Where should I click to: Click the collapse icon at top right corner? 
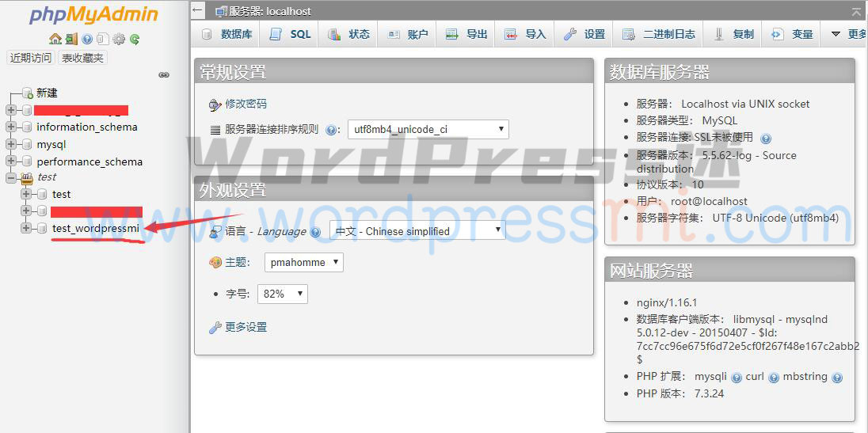tap(856, 11)
